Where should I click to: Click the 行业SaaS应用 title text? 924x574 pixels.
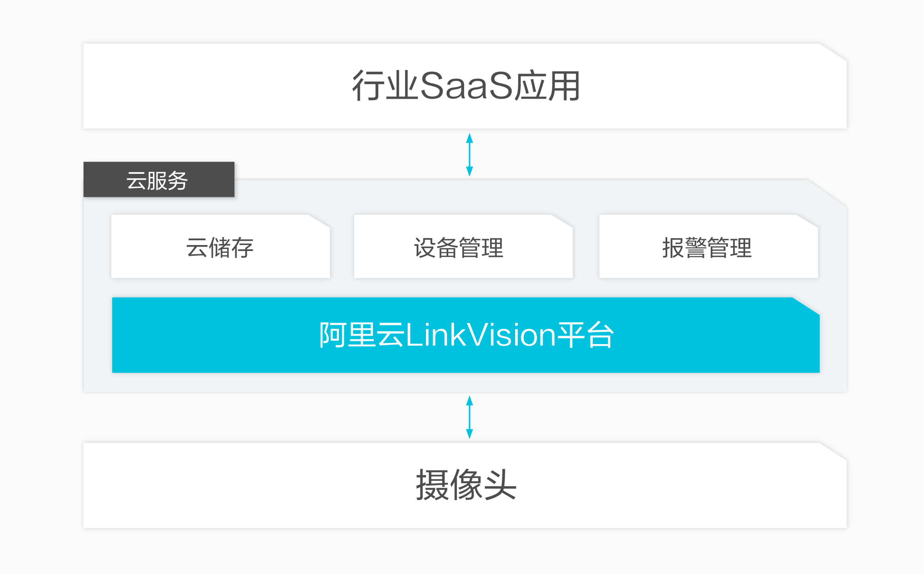click(x=466, y=86)
